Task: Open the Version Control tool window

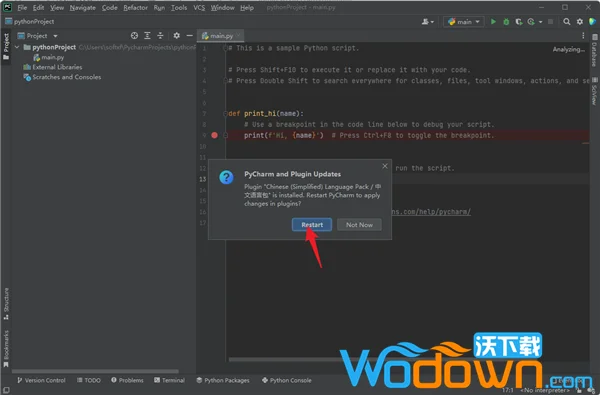Action: point(41,380)
